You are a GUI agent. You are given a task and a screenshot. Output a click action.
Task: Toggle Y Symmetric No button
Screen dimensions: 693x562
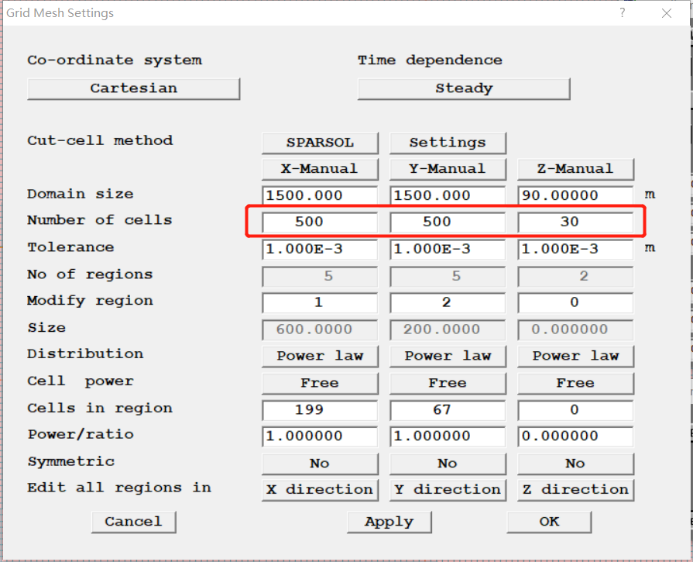[x=448, y=464]
